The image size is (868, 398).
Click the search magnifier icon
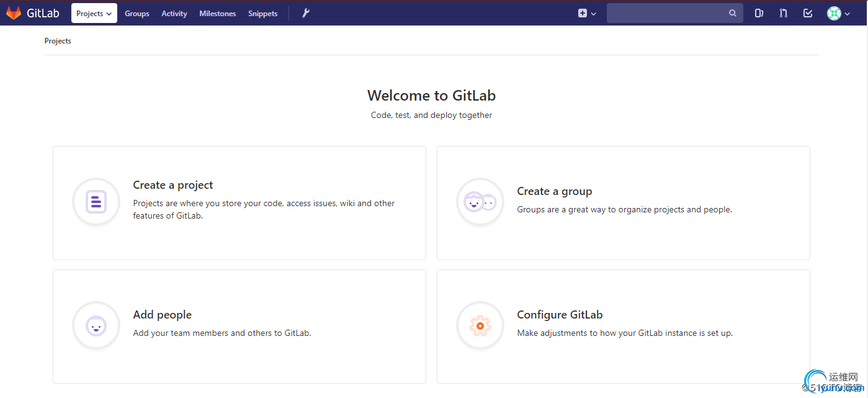pos(733,13)
